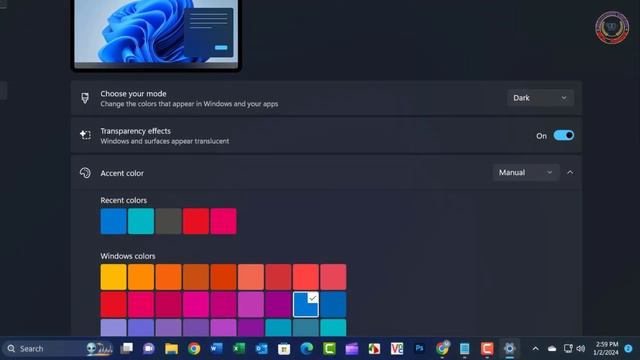640x360 pixels.
Task: Click the OneDrive cloud tray icon
Action: pos(552,349)
